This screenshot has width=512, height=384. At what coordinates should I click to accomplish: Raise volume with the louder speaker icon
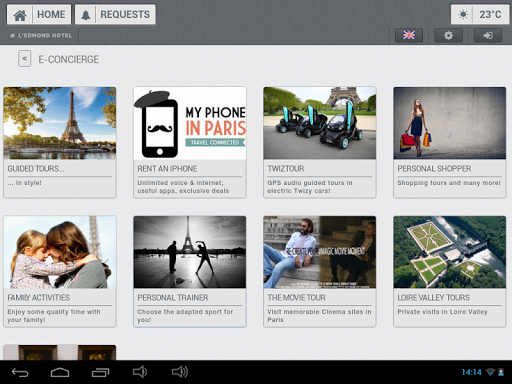point(180,372)
